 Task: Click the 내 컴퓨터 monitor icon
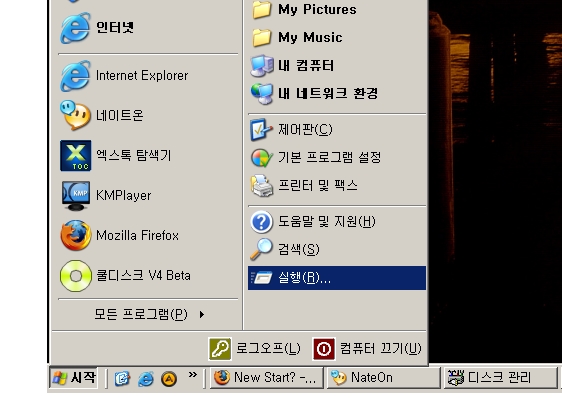tap(262, 66)
